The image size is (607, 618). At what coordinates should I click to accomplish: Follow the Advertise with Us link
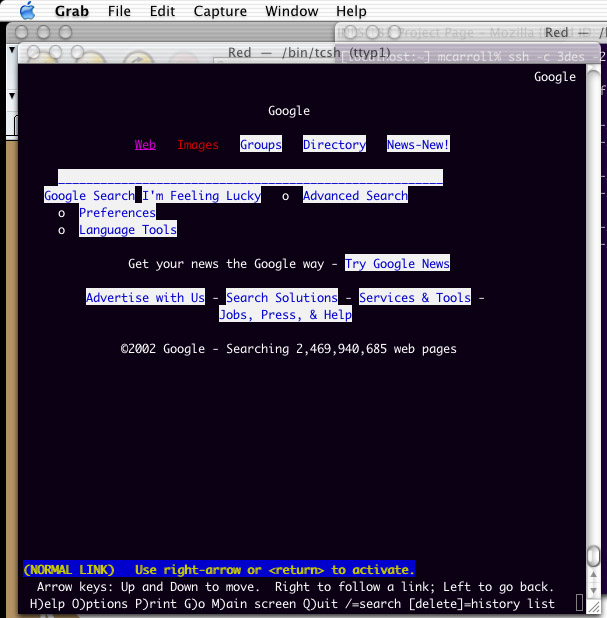[x=145, y=297]
